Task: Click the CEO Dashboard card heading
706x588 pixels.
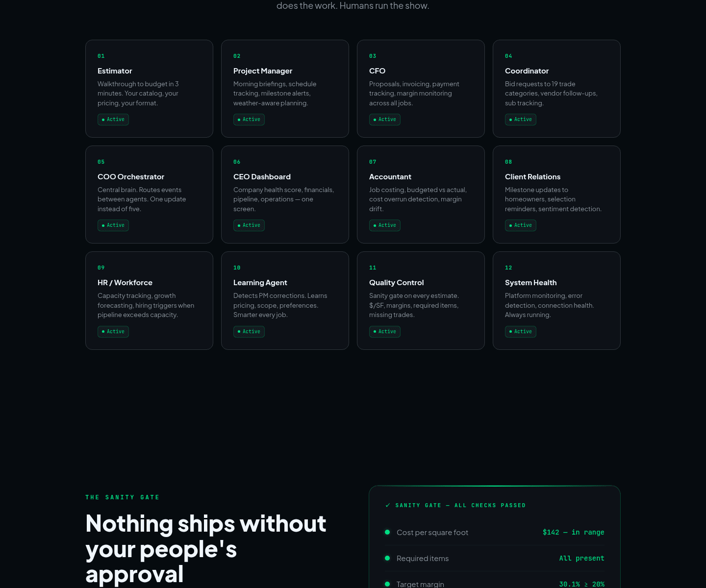Action: pyautogui.click(x=262, y=177)
